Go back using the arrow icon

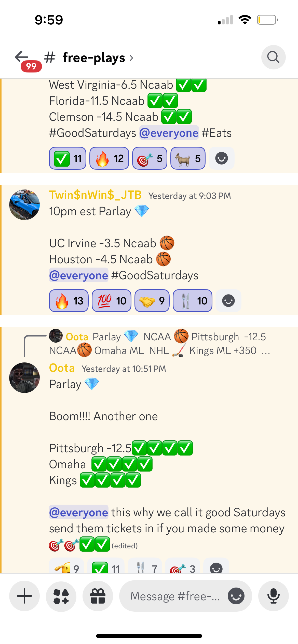(22, 56)
